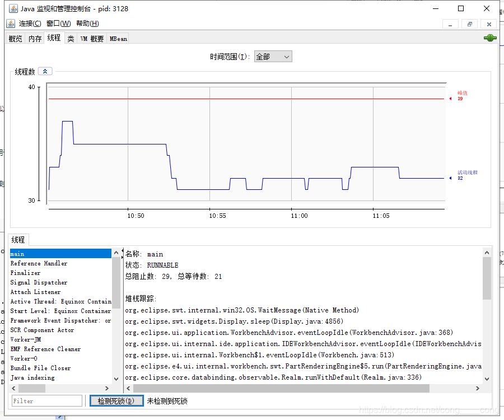Image resolution: width=504 pixels, height=420 pixels.
Task: Select the Finalizer thread
Action: click(34, 273)
